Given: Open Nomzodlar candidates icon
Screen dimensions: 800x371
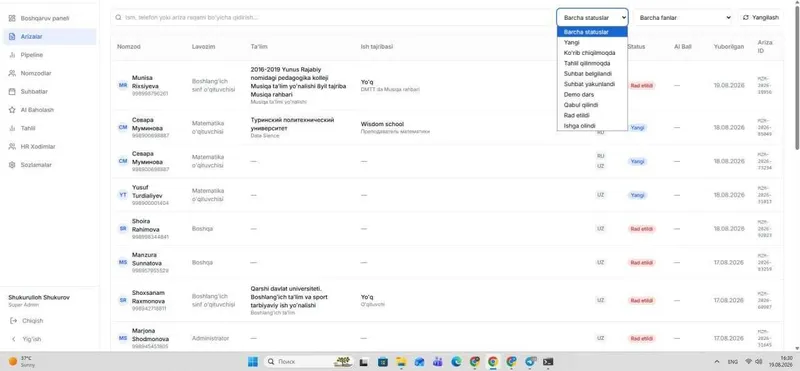Looking at the screenshot, I should [x=12, y=73].
